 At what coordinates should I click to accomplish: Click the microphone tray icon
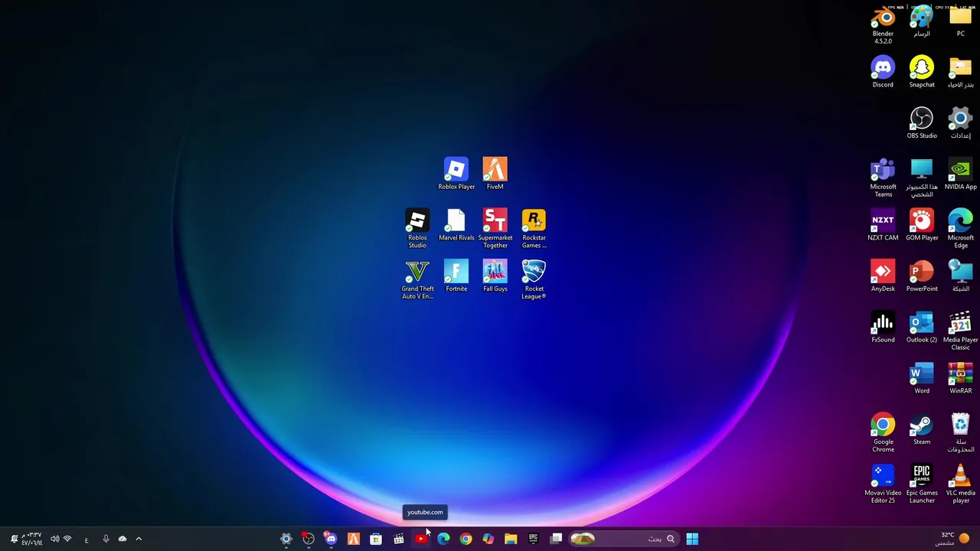[106, 539]
